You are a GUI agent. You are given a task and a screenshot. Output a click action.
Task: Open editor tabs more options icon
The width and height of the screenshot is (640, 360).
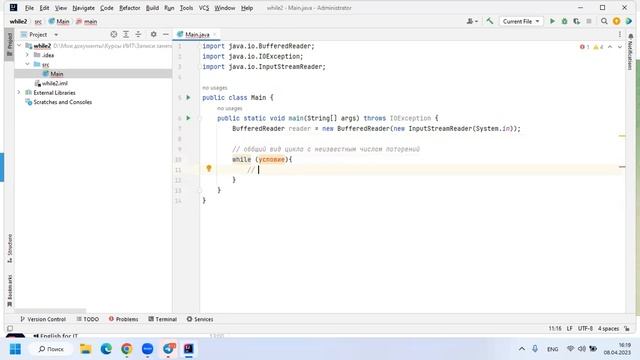[620, 35]
